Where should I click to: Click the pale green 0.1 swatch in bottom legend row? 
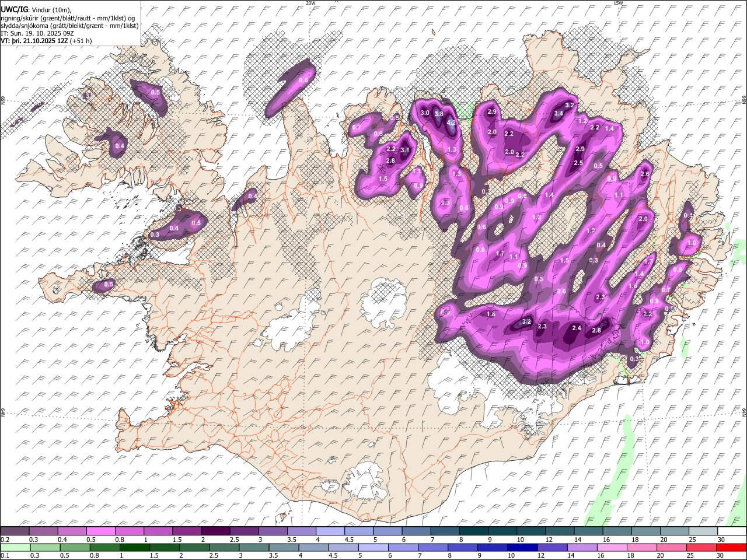coord(15,547)
